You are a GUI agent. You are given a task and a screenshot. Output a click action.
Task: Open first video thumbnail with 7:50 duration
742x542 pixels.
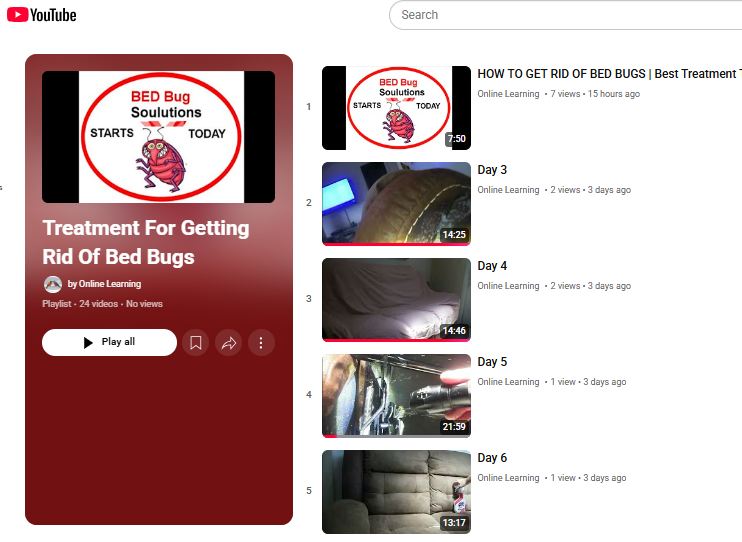397,108
